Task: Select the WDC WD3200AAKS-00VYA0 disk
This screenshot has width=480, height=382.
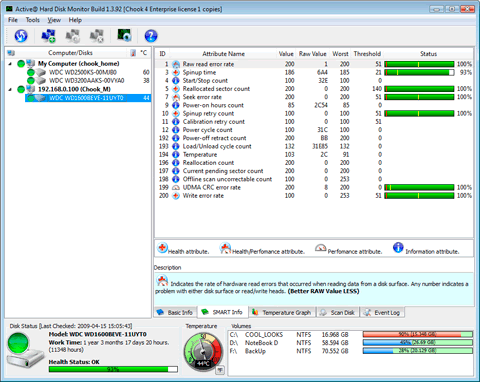Action: tap(87, 81)
